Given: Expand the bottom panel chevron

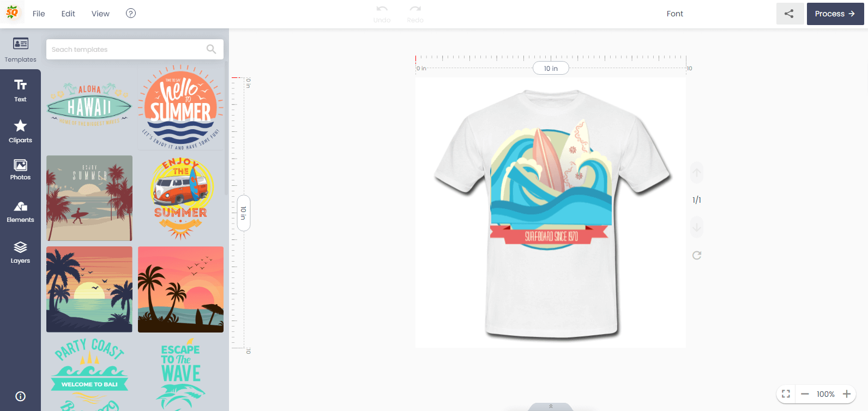Looking at the screenshot, I should [x=551, y=407].
